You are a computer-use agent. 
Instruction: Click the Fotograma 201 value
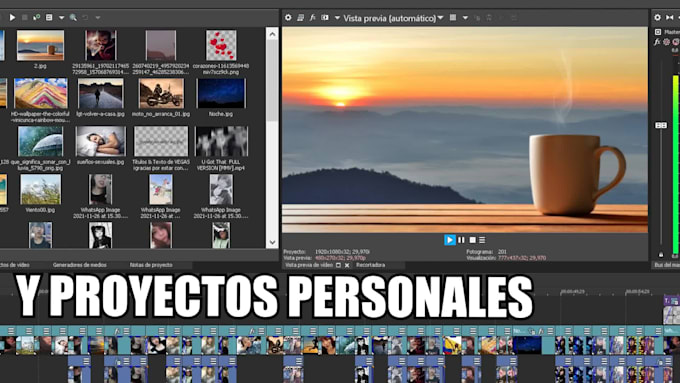tap(502, 252)
